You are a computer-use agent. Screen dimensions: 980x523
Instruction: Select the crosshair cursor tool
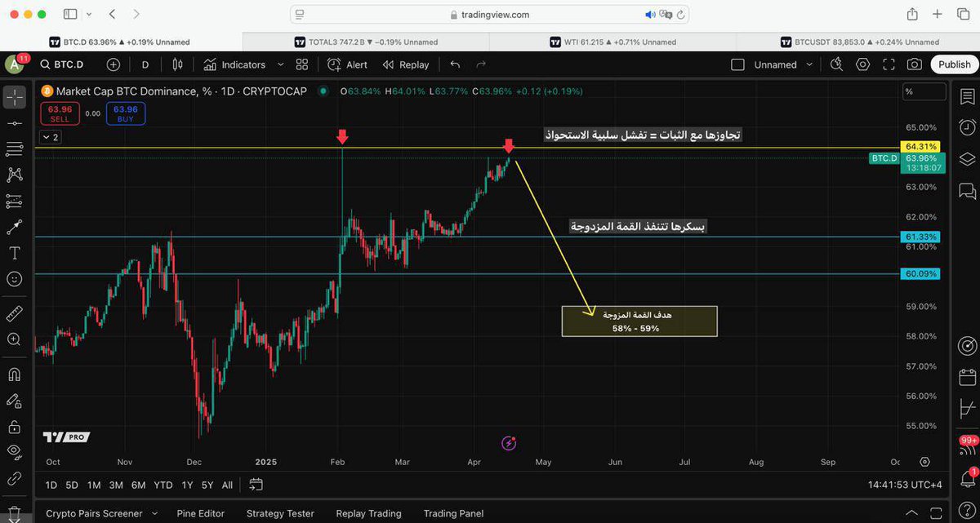[14, 98]
